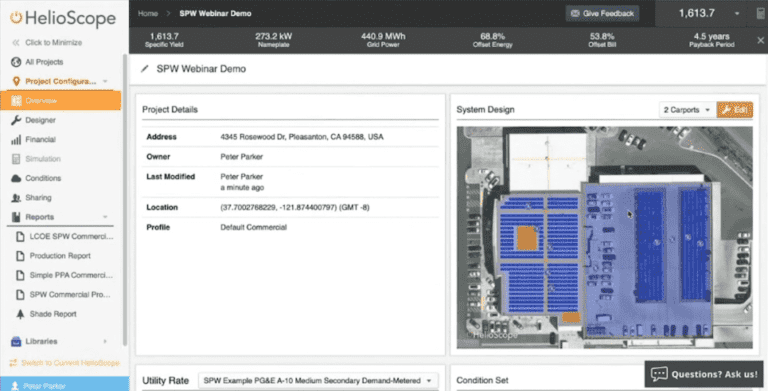This screenshot has width=768, height=391.
Task: Open the Designer wrench icon
Action: [x=16, y=120]
